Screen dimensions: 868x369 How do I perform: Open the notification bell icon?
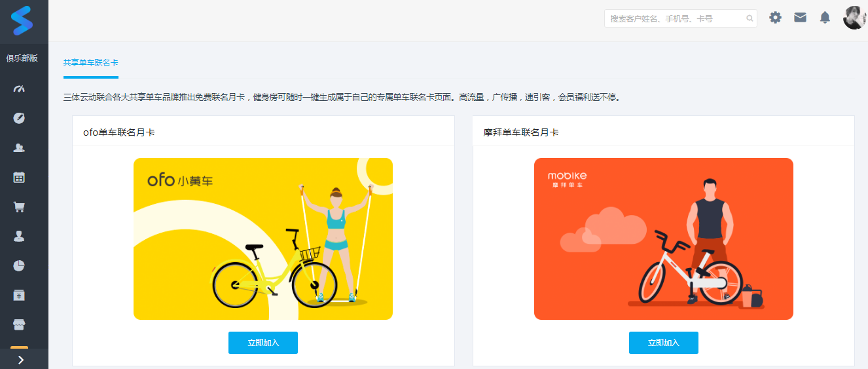(825, 18)
